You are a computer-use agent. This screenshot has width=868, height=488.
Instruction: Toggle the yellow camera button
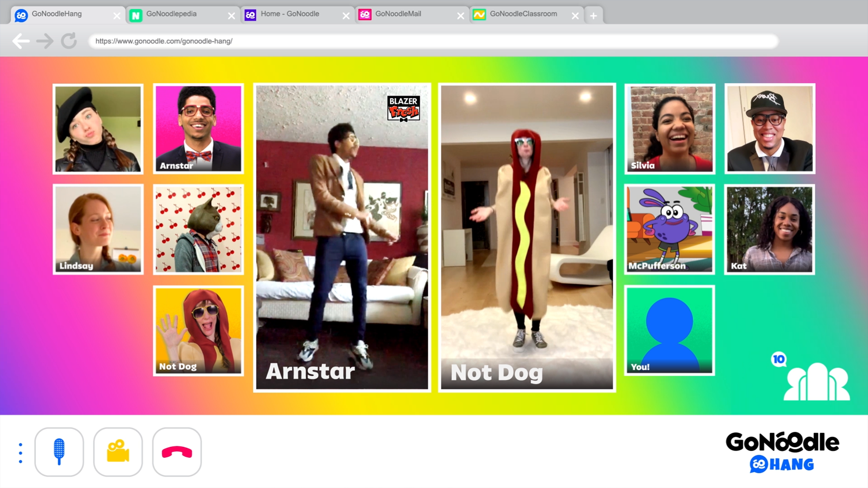[118, 452]
